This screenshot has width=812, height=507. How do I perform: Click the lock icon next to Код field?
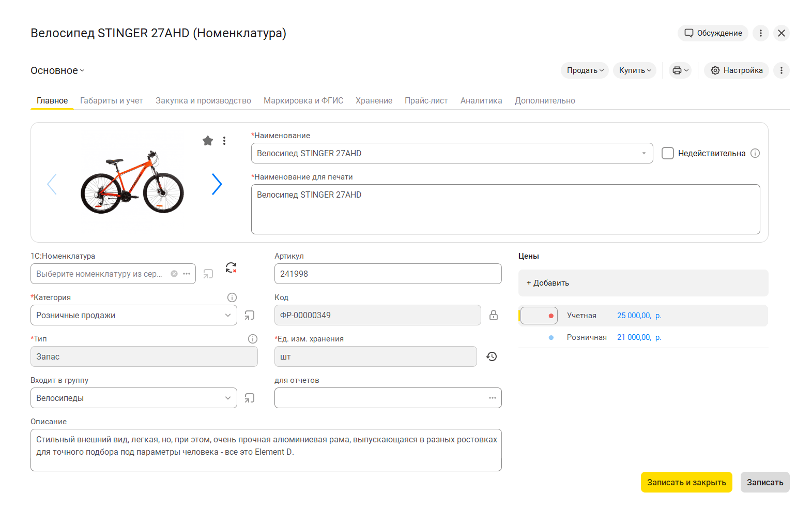click(494, 315)
